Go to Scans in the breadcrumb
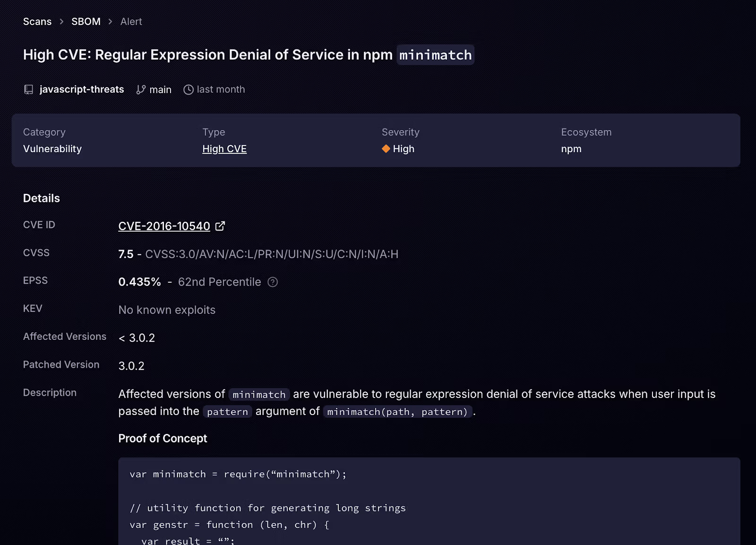 point(37,22)
